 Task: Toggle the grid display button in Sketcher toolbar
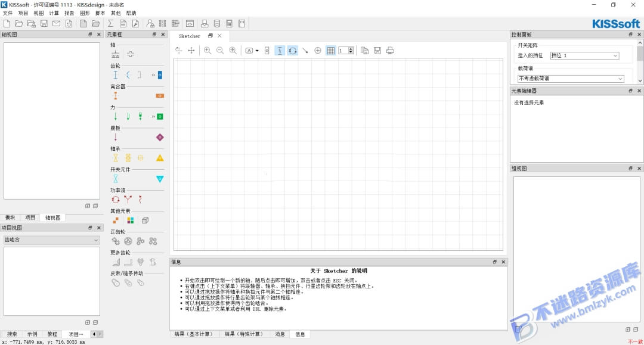(330, 51)
